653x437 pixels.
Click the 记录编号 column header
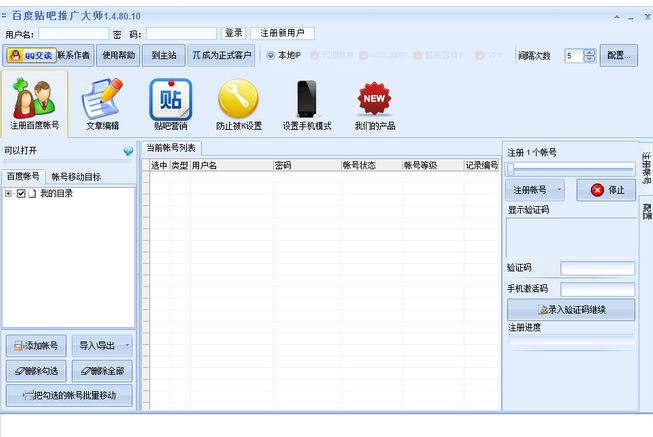[481, 165]
